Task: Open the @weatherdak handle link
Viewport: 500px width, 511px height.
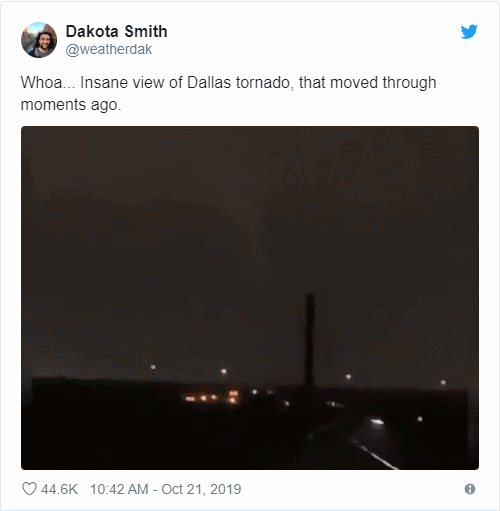Action: 109,49
